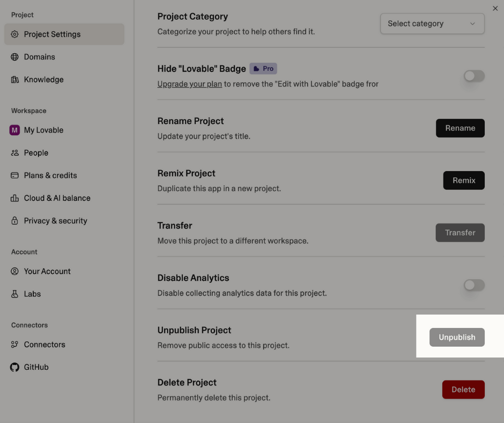Follow the Upgrade your plan link

189,84
